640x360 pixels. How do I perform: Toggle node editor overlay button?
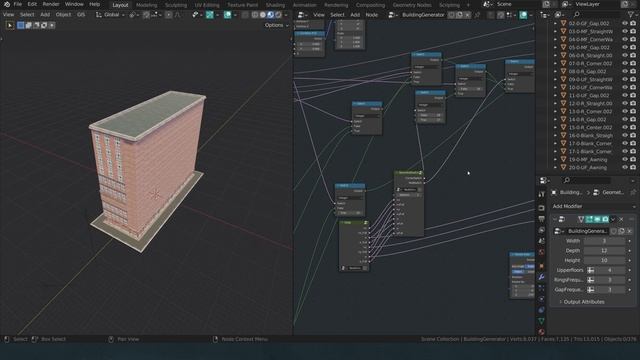coord(523,15)
